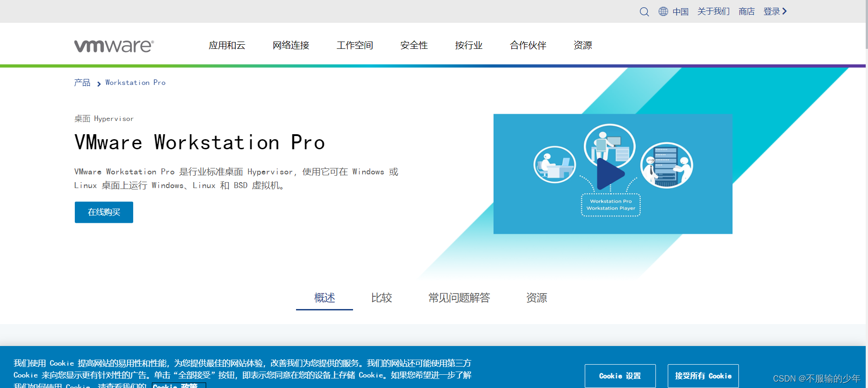Click the 桌面 Hypervisor label

(104, 119)
